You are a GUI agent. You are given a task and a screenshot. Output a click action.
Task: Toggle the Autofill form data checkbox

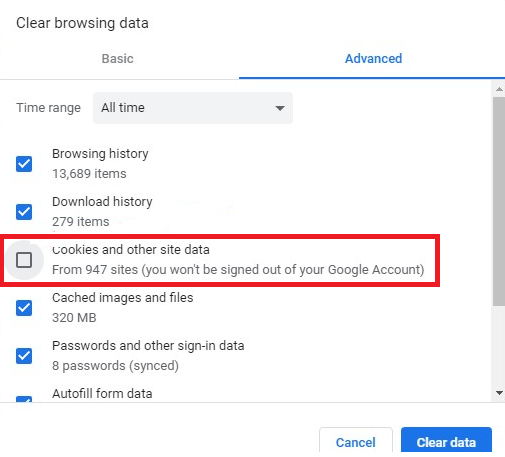24,399
